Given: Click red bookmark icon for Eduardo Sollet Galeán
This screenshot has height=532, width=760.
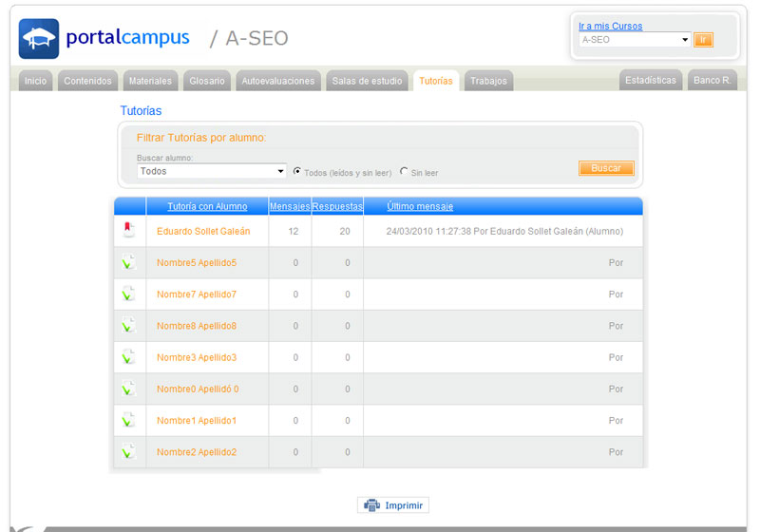Looking at the screenshot, I should coord(128,231).
